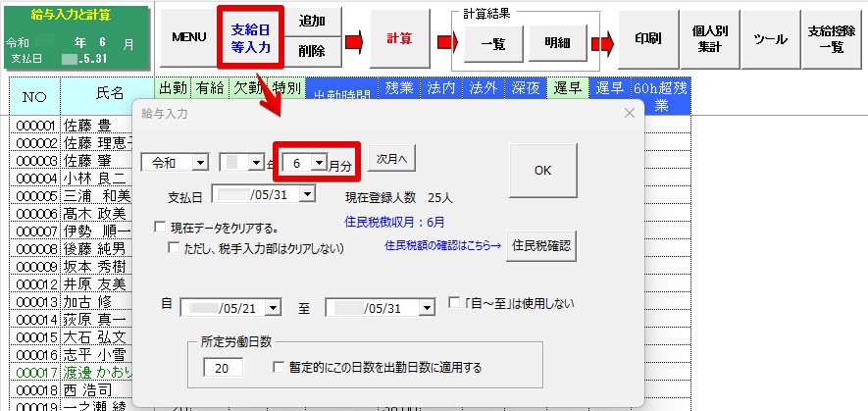The width and height of the screenshot is (868, 411).
Task: Toggle the 税手入力部はクリアしない checkbox
Action: tap(174, 248)
